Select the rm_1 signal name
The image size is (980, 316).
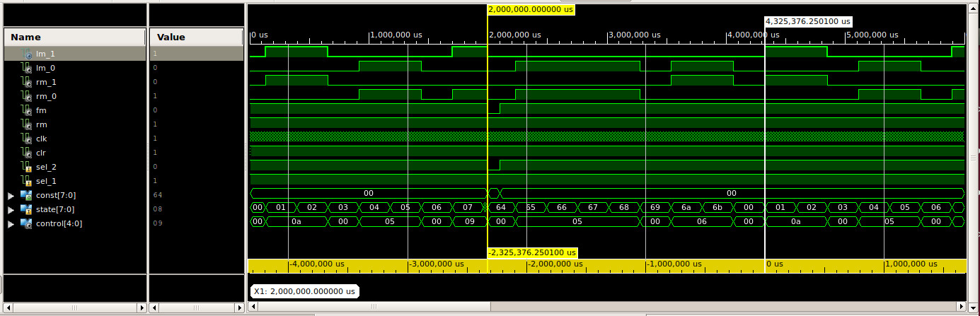(46, 82)
